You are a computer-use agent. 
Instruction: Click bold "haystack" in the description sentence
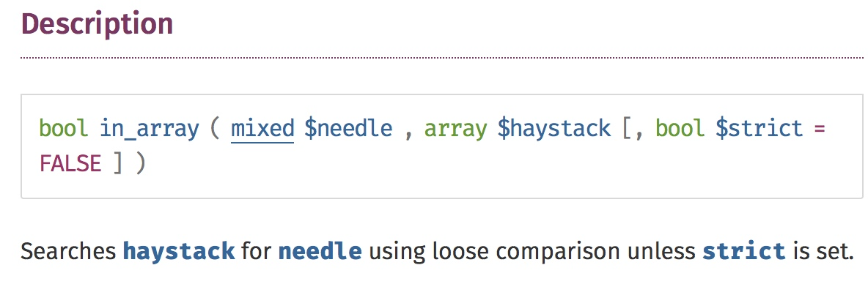pyautogui.click(x=179, y=252)
